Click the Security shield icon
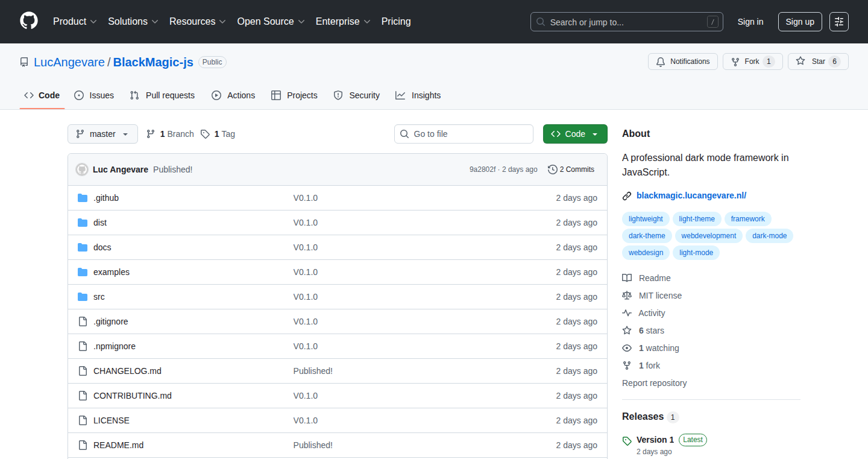The height and width of the screenshot is (459, 868). pos(338,95)
